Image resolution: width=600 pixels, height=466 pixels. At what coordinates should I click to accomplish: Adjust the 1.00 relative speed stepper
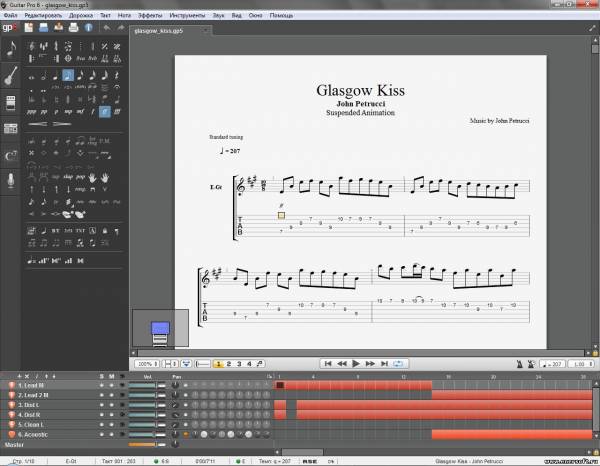(x=580, y=364)
